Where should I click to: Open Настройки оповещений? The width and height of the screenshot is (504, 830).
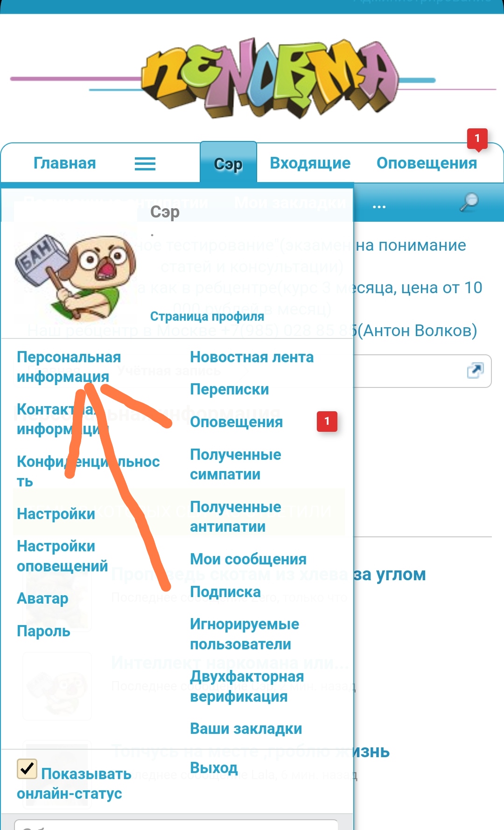[x=63, y=556]
